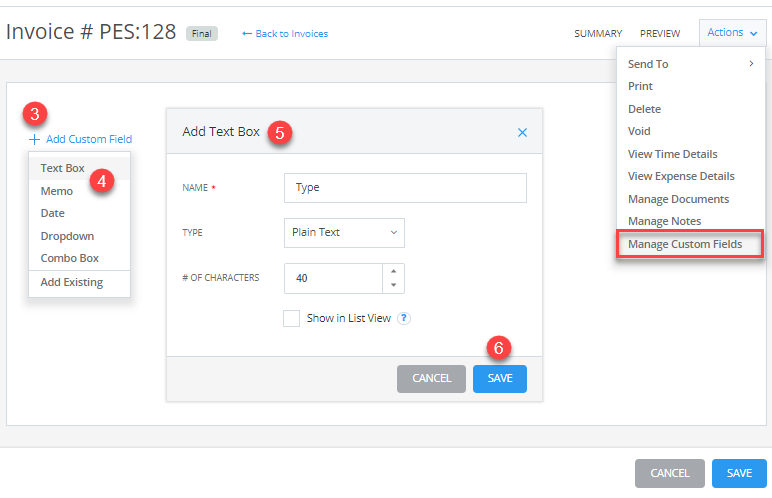Open Manage Notes
This screenshot has width=772, height=498.
click(x=691, y=221)
